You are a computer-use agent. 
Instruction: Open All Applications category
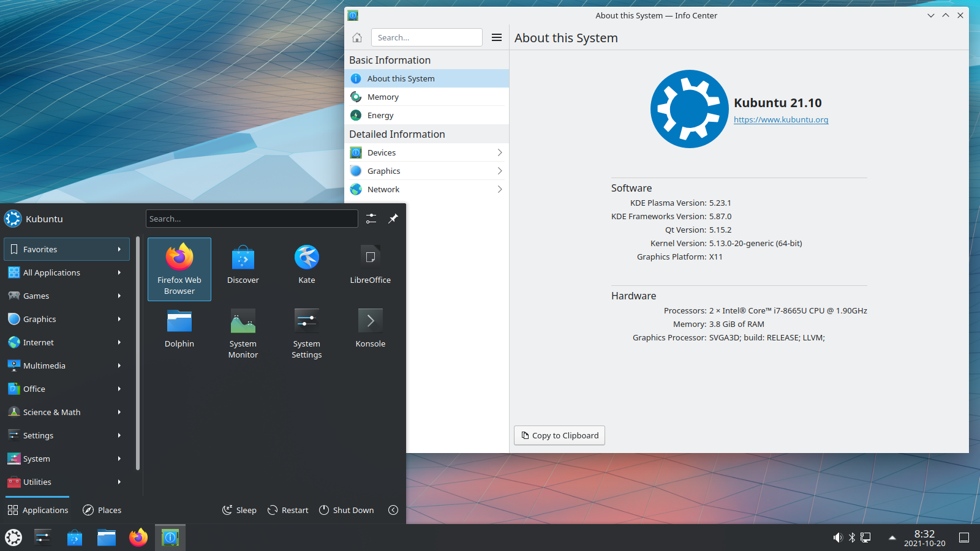click(x=66, y=272)
